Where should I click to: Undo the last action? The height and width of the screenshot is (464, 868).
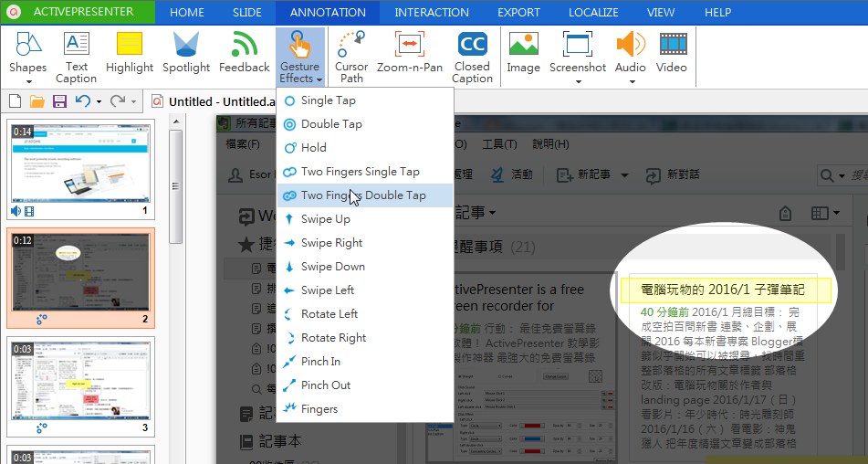tap(83, 101)
